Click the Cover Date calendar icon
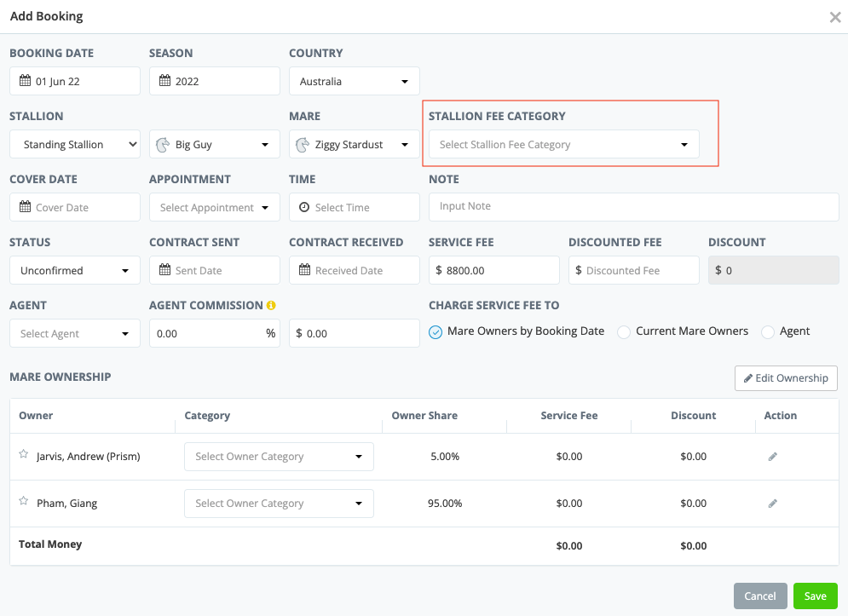Screen dimensions: 848x616 [x=25, y=208]
